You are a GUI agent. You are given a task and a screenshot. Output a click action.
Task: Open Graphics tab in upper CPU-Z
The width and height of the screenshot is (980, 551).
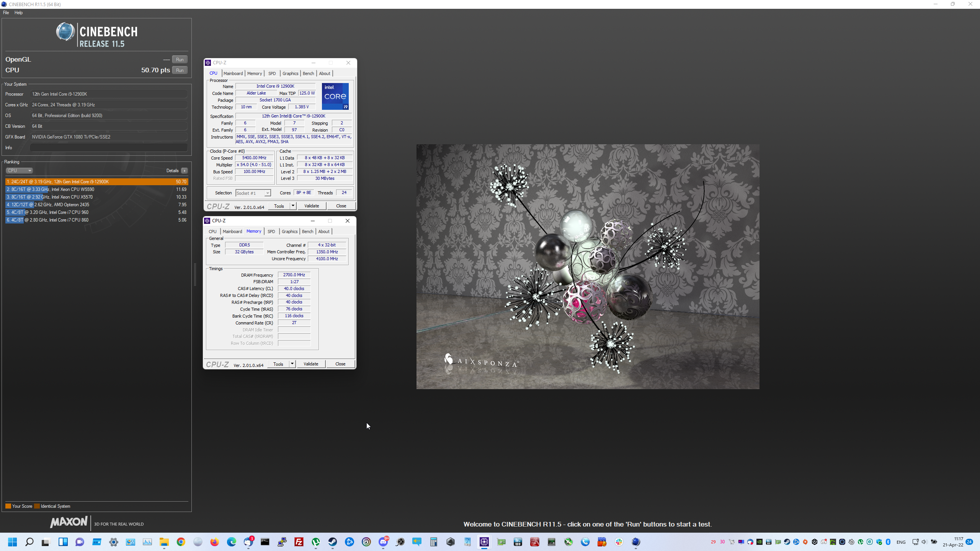click(290, 73)
